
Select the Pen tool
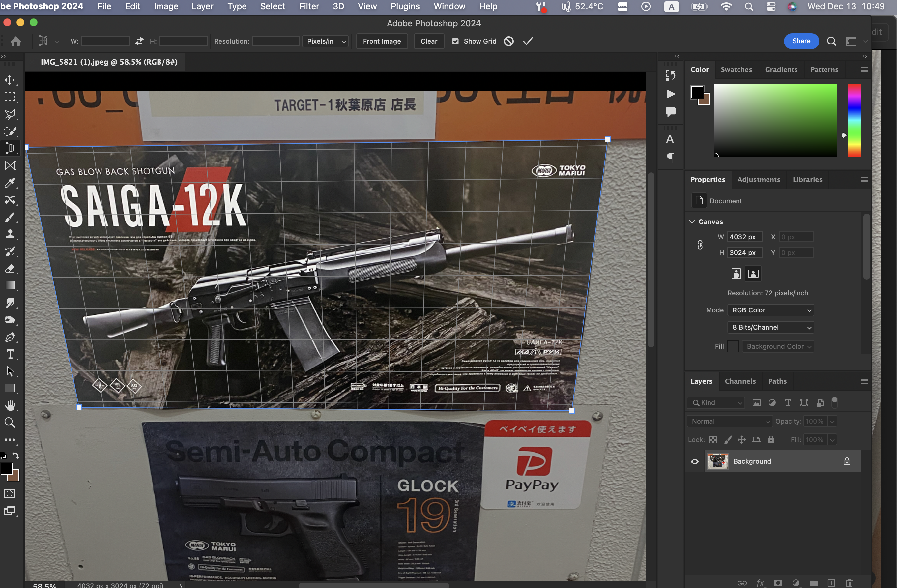coord(10,337)
